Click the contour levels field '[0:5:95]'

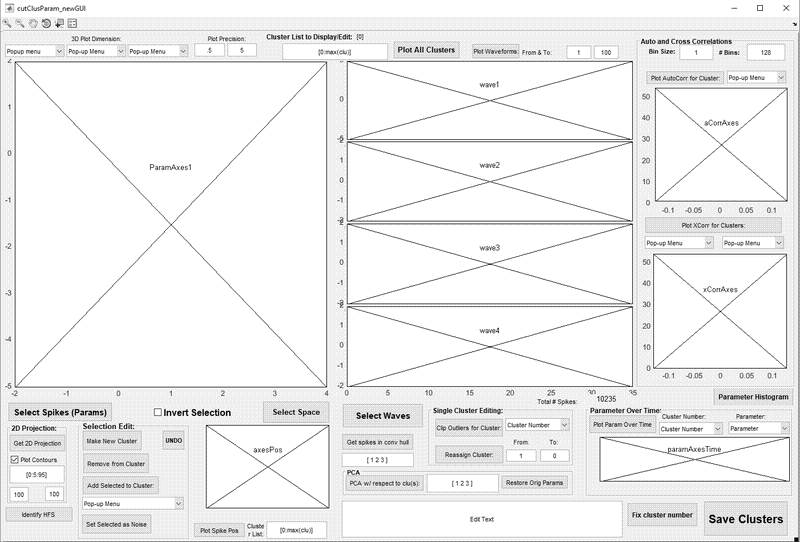[x=37, y=475]
